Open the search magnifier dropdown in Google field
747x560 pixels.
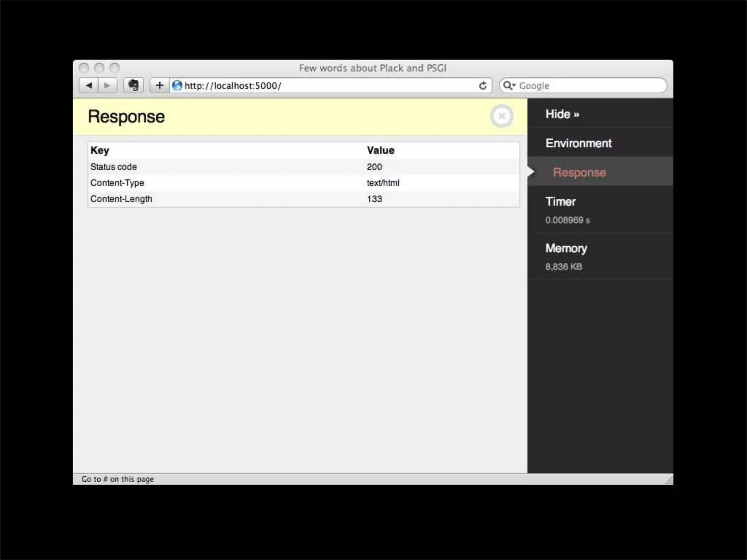click(x=509, y=86)
